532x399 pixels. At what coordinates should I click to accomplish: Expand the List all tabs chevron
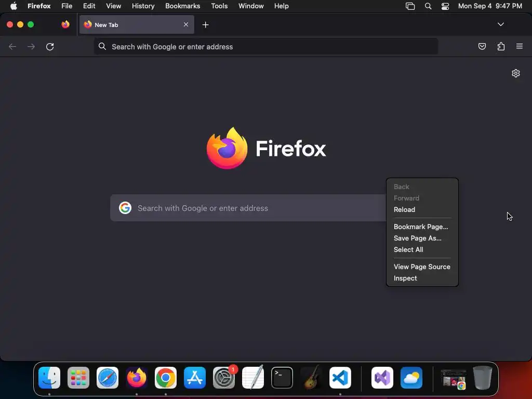500,24
